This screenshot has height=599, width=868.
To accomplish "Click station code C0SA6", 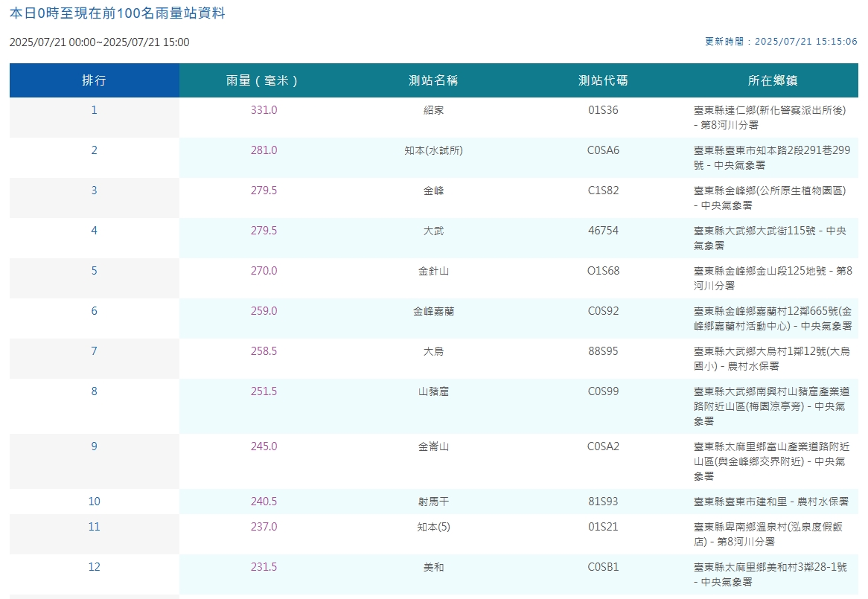I will [x=604, y=150].
